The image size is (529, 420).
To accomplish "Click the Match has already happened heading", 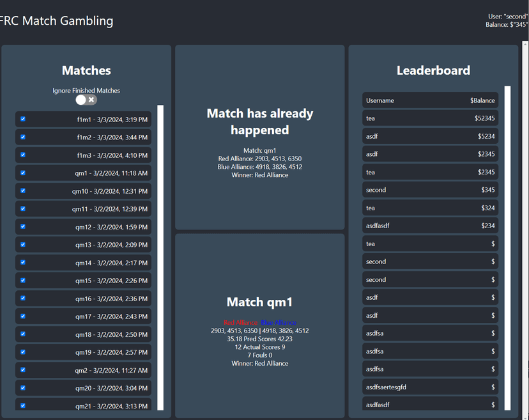I will (x=260, y=121).
